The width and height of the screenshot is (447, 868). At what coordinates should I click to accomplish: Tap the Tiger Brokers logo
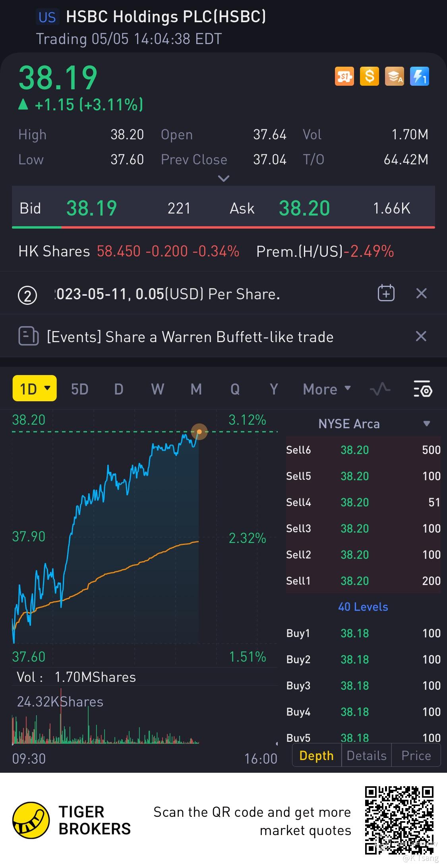coord(72,820)
